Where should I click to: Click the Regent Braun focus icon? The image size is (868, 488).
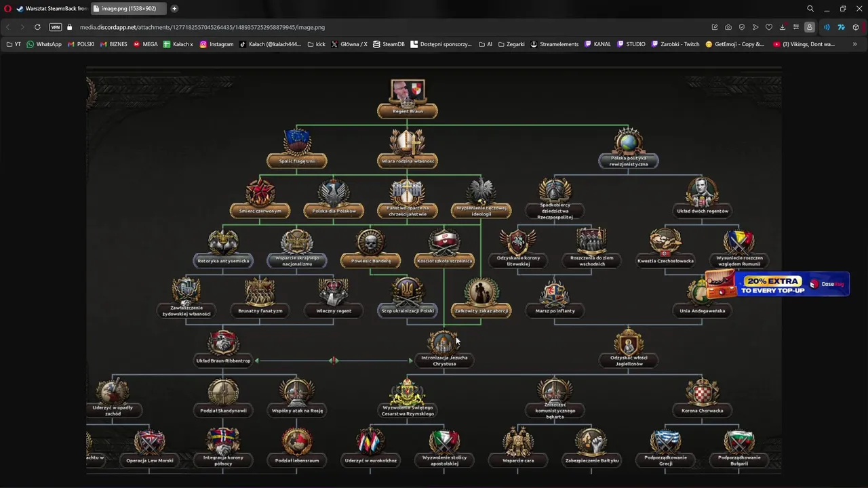coord(407,99)
